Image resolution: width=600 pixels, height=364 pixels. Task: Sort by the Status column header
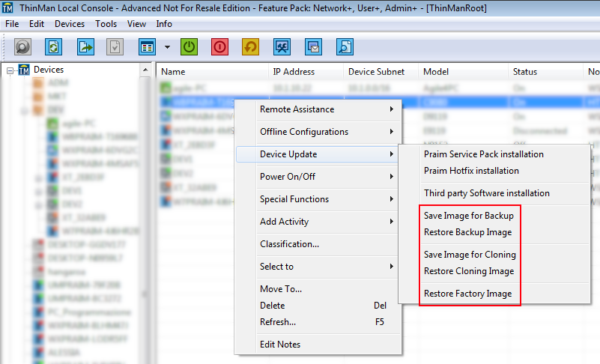click(545, 72)
